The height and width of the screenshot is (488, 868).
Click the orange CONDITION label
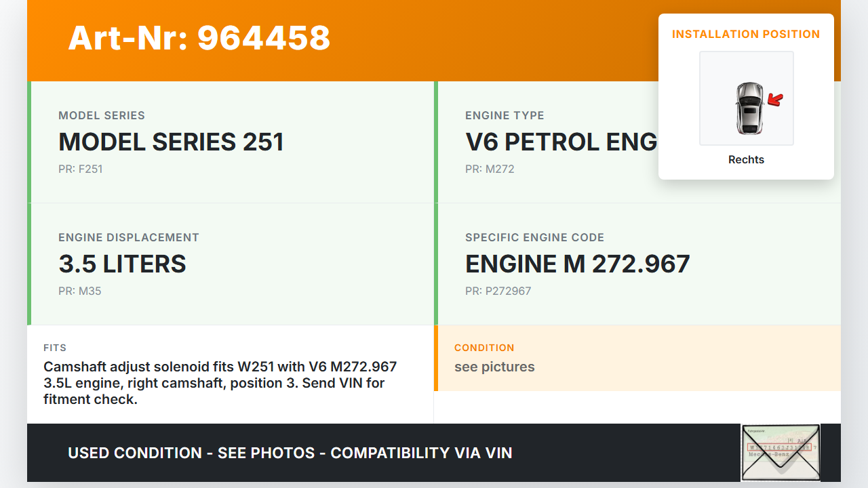pos(484,348)
